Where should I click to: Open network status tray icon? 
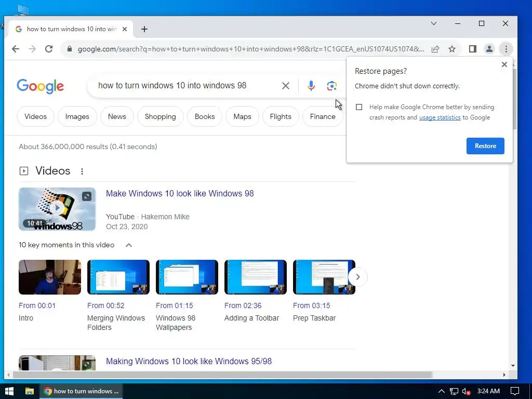[454, 391]
